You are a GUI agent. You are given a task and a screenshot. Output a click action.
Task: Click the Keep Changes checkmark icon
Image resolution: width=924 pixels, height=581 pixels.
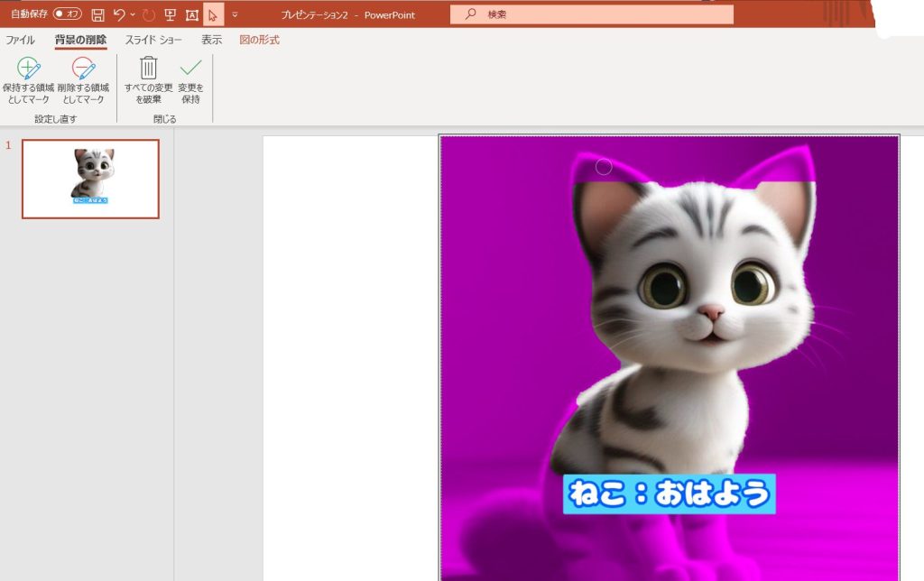click(x=190, y=69)
